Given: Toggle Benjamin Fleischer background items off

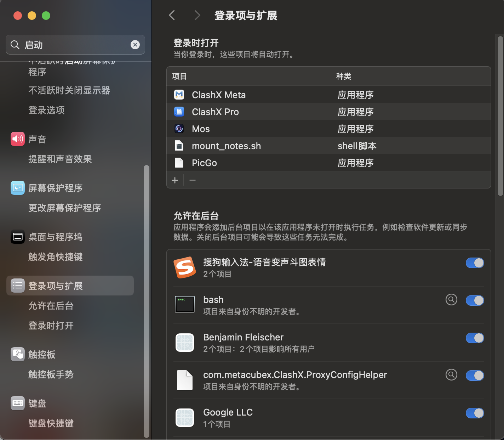Looking at the screenshot, I should [x=475, y=338].
